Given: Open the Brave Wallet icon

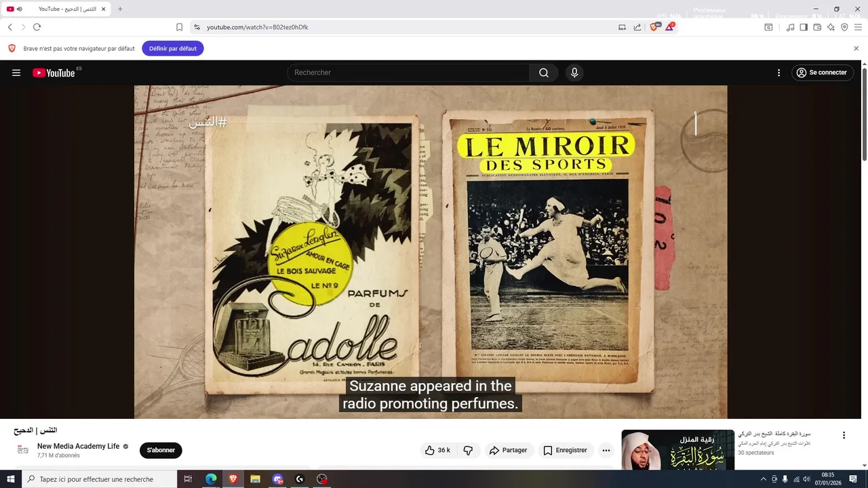Looking at the screenshot, I should point(817,27).
